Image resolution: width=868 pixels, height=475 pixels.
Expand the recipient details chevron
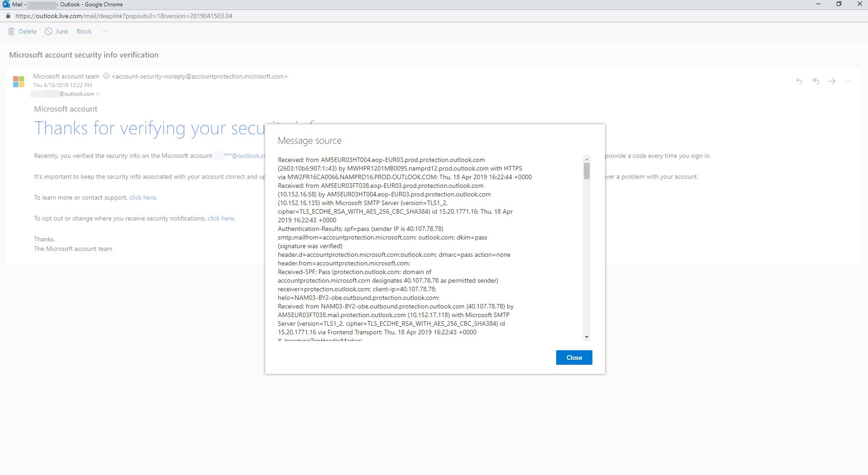coord(98,94)
